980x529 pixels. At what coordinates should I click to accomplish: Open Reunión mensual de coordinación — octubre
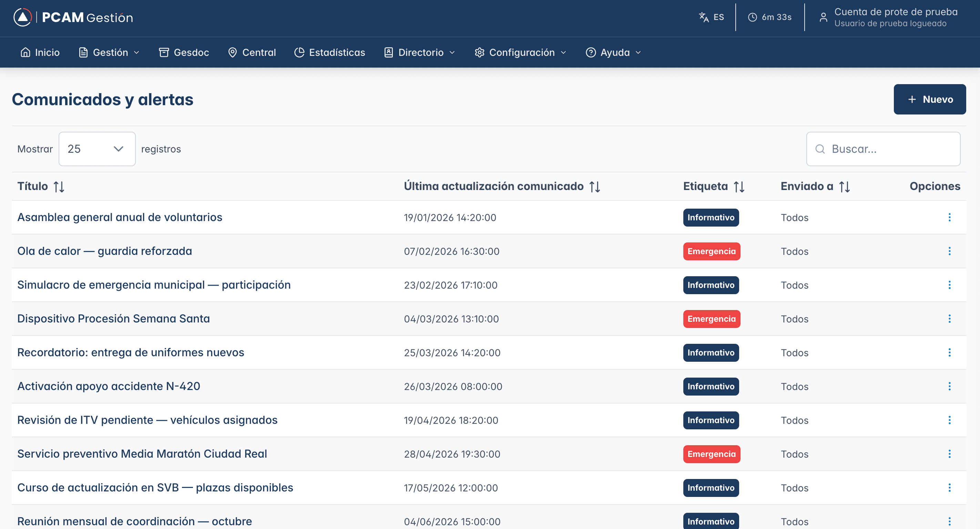135,521
